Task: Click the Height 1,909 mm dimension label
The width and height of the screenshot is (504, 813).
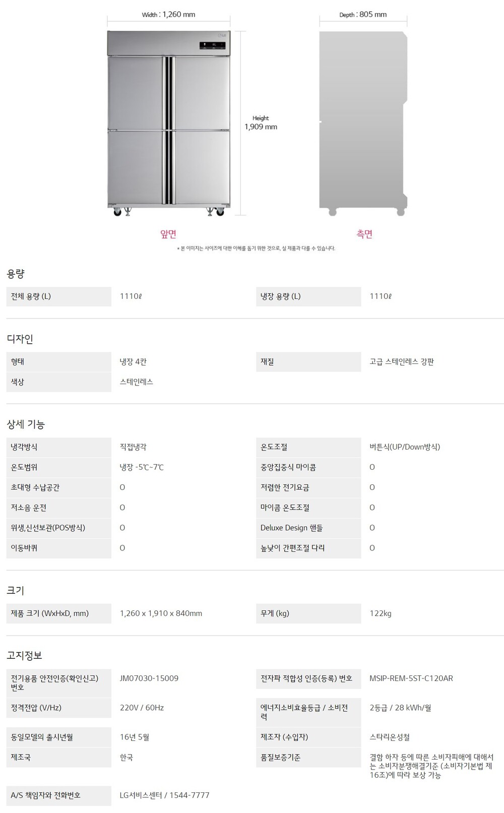Action: coord(261,123)
